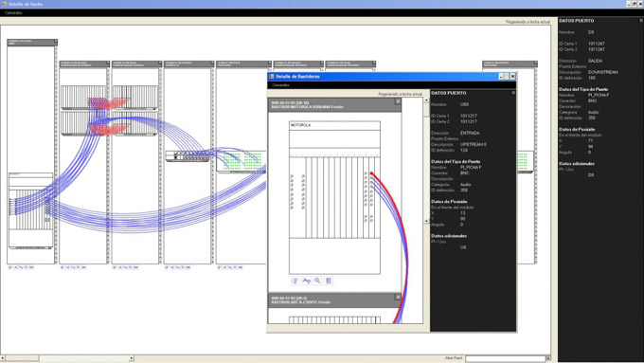
Task: Close DATOS PUERTO panel inside Bastidores window
Action: pos(513,93)
